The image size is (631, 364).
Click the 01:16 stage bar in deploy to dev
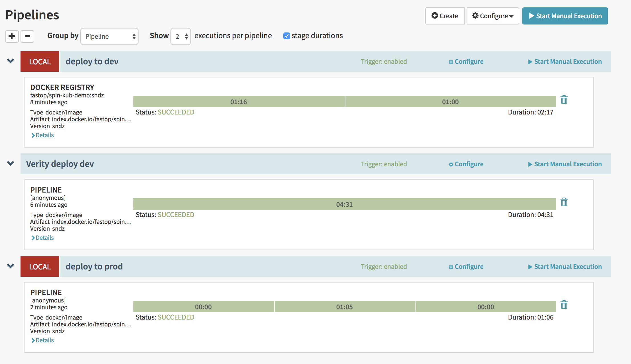pos(239,102)
